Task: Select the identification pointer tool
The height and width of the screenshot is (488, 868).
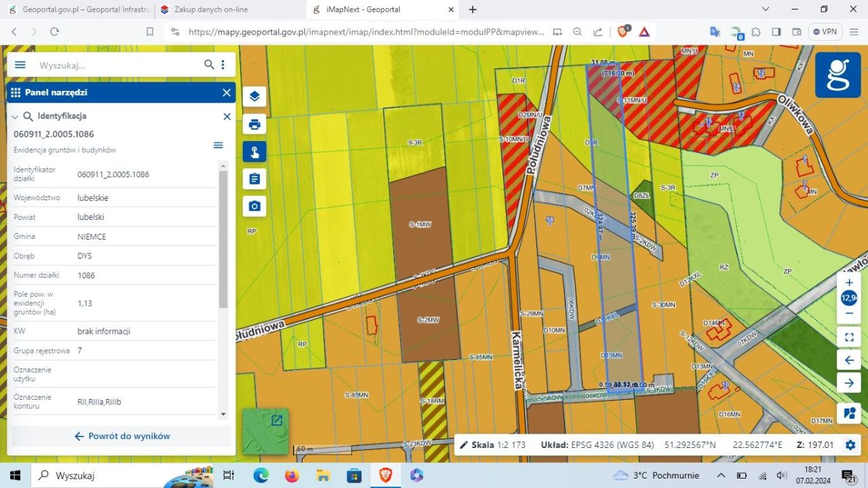Action: [x=254, y=151]
